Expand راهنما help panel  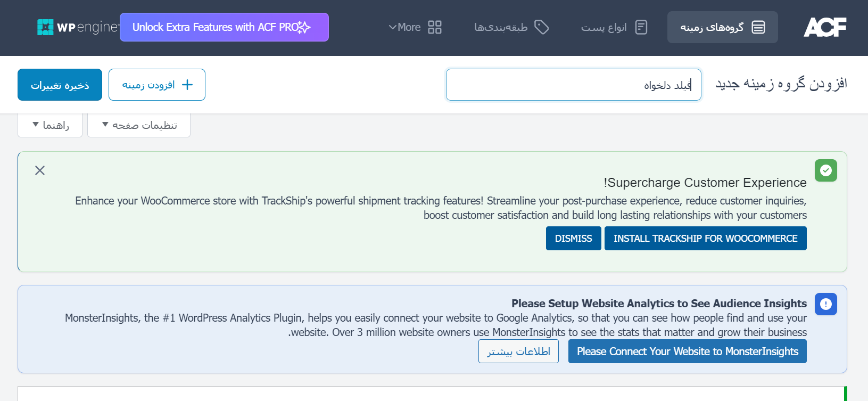50,125
